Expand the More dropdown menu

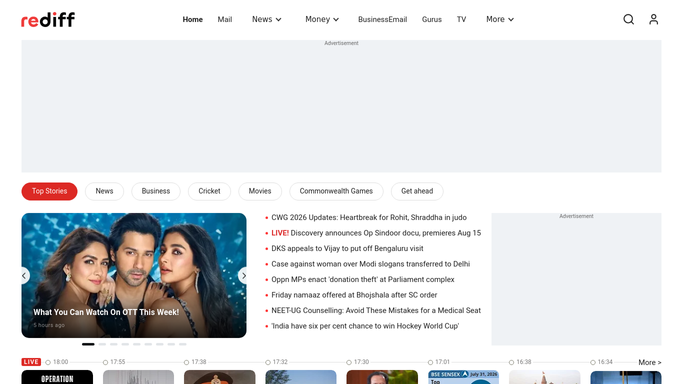(500, 19)
